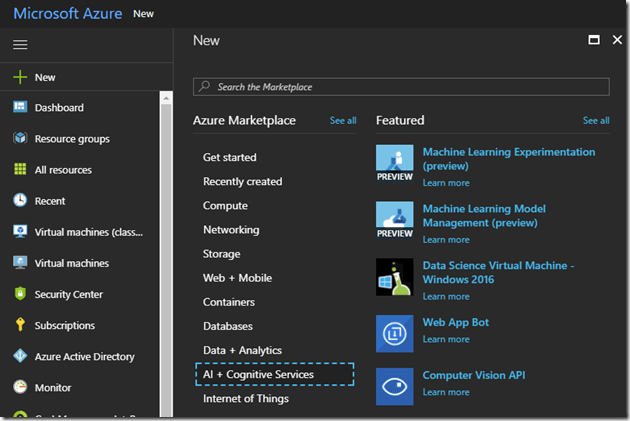This screenshot has height=421, width=630.
Task: Click Learn more under Web App Bot
Action: point(446,339)
